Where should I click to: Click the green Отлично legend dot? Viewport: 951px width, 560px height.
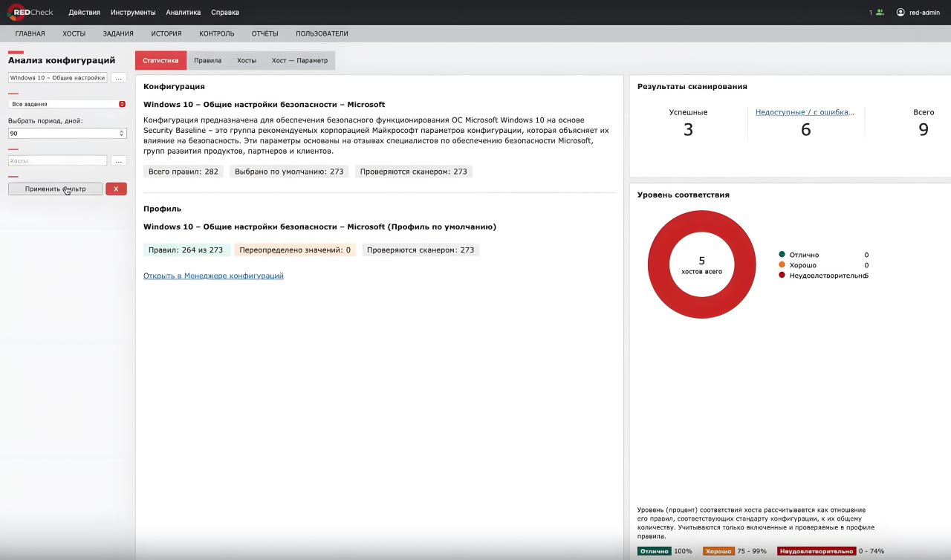coord(782,255)
